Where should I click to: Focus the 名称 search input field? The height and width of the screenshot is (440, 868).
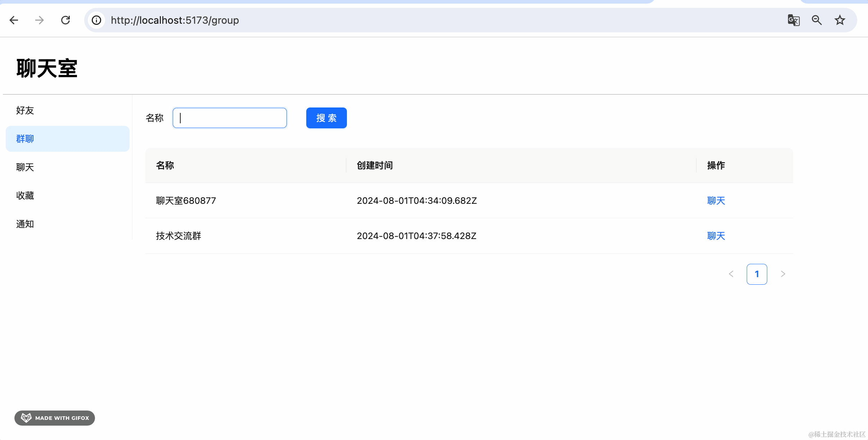pos(230,118)
